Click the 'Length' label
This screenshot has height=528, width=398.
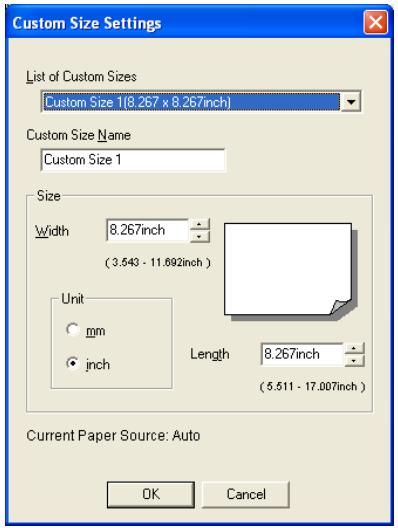(x=210, y=355)
